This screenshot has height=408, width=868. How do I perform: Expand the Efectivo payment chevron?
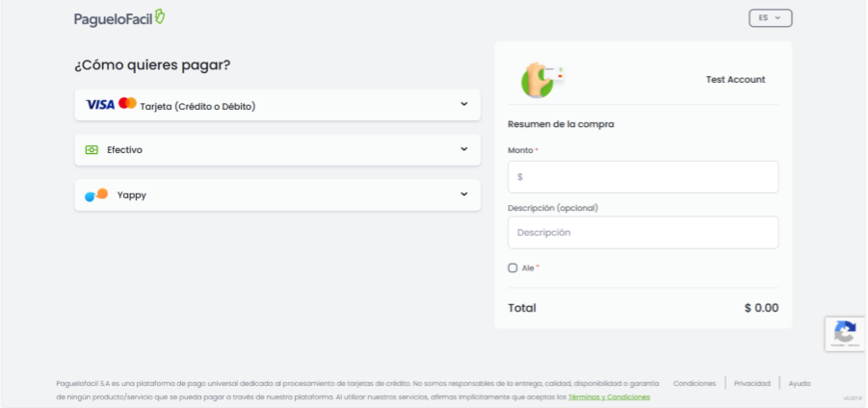click(x=463, y=149)
